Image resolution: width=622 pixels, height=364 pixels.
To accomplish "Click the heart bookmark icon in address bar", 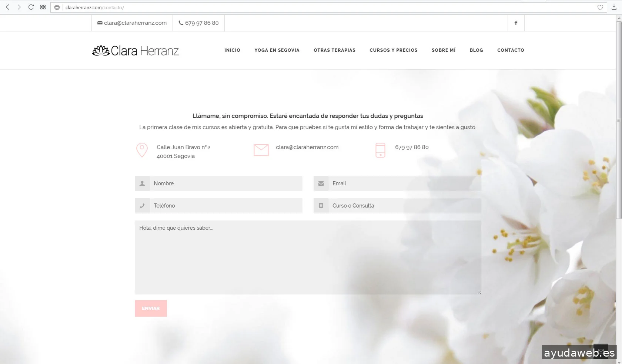I will coord(600,7).
